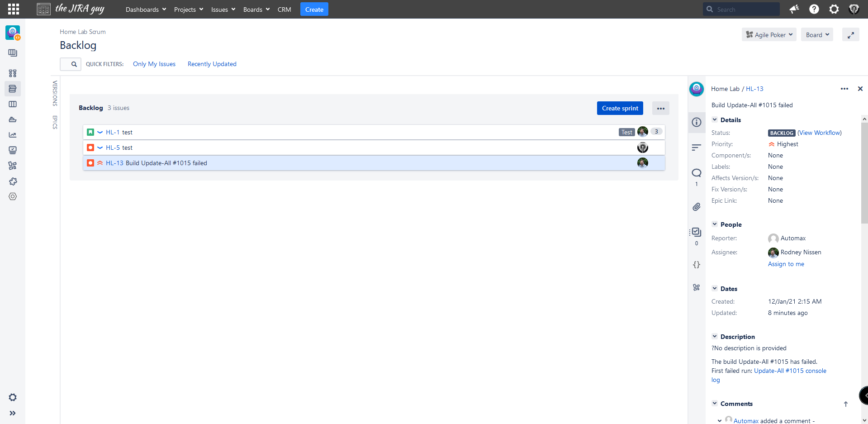Click the backlog search magnifier icon
Screen dimensions: 868x424
click(x=74, y=64)
